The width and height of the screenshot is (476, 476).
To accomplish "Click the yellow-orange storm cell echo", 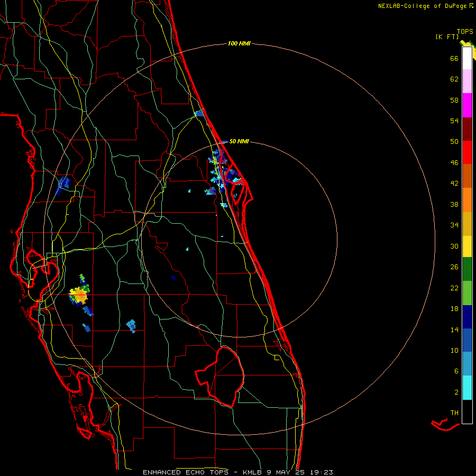I will coord(79,295).
